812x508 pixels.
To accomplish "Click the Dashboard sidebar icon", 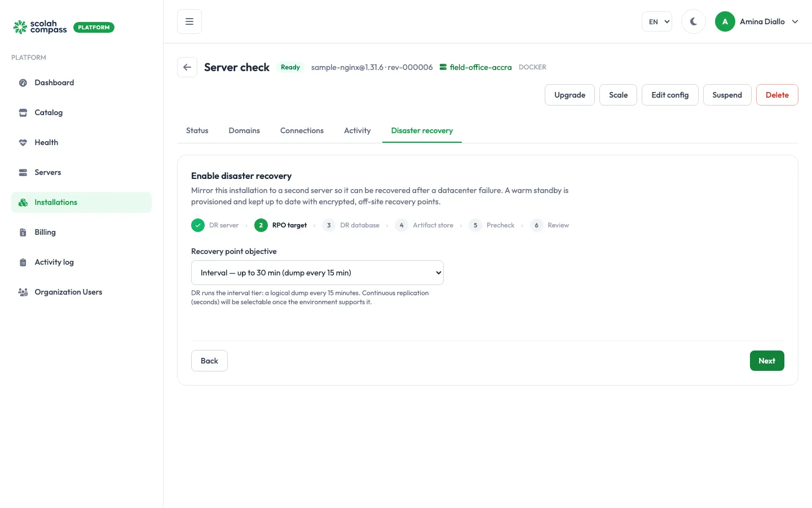I will pyautogui.click(x=23, y=82).
